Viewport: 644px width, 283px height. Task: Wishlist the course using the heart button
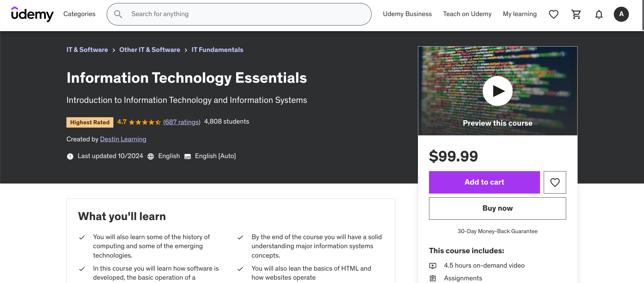[x=555, y=182]
